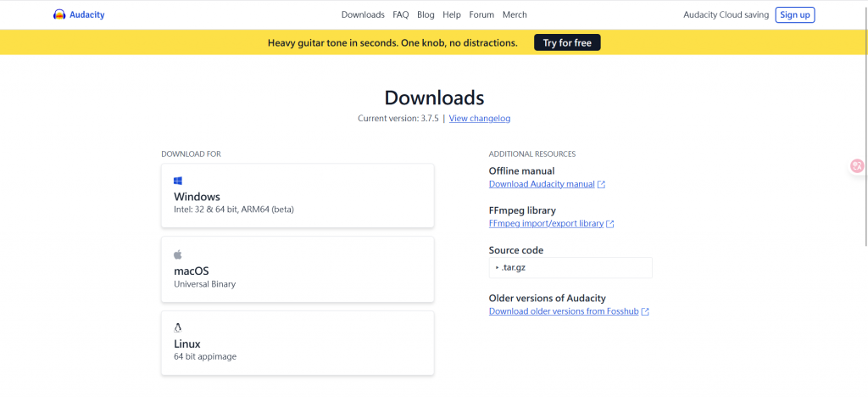This screenshot has height=397, width=868.
Task: Click the pink translate floating icon
Action: [858, 165]
